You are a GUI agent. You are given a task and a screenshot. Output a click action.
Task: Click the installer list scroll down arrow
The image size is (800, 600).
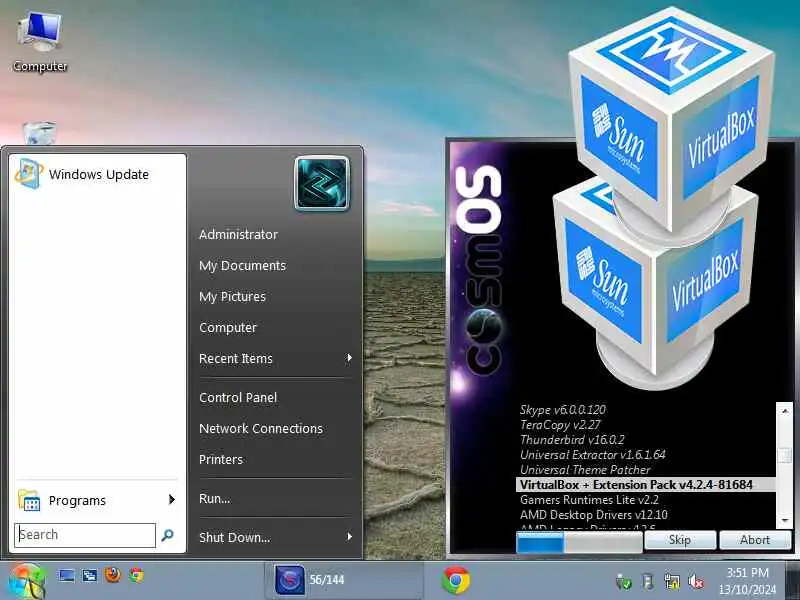pos(785,520)
